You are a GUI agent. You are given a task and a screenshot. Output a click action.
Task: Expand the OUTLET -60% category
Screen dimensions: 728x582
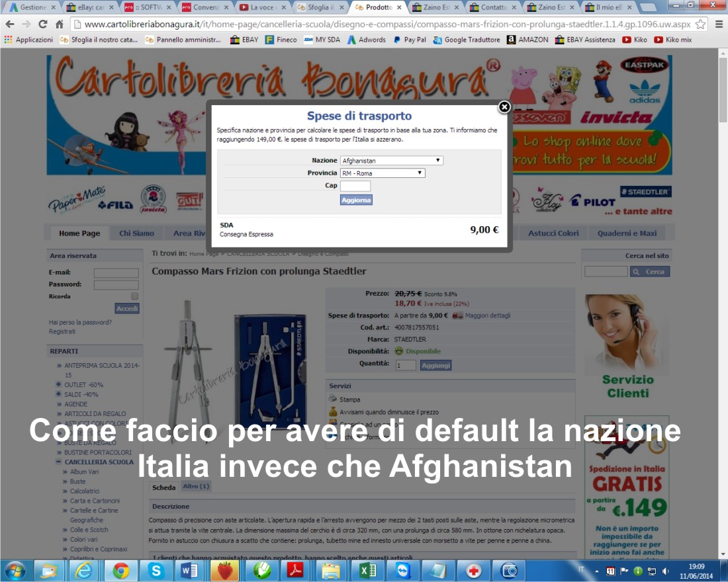(58, 384)
